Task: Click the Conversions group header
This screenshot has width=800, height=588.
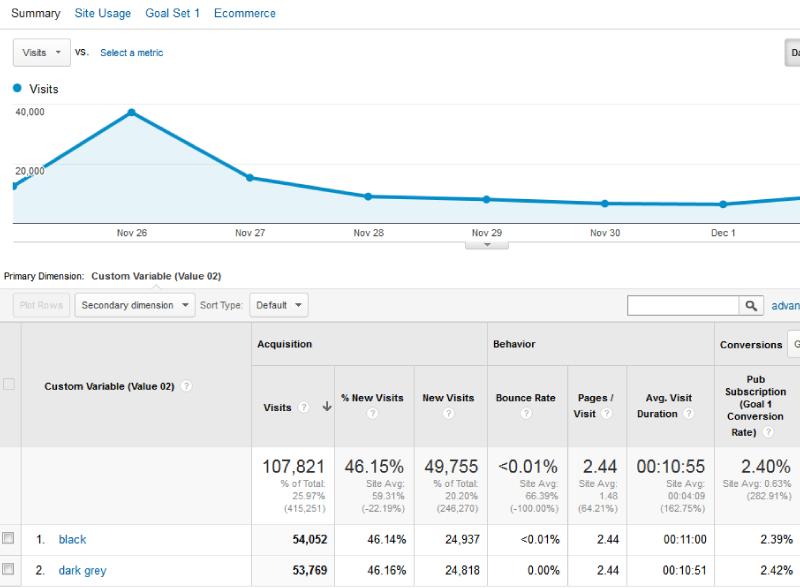Action: coord(751,345)
